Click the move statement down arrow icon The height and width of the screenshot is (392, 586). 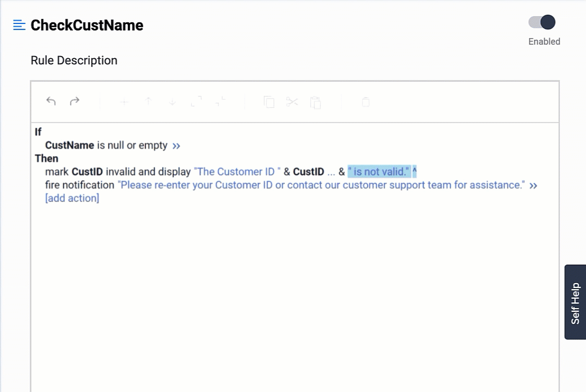coord(172,102)
